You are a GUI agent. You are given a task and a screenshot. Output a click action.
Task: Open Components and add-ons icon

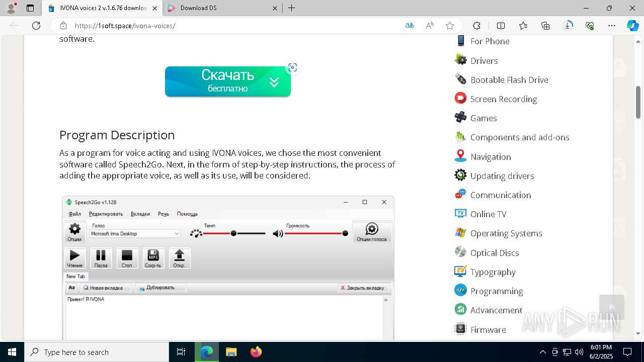click(x=460, y=137)
